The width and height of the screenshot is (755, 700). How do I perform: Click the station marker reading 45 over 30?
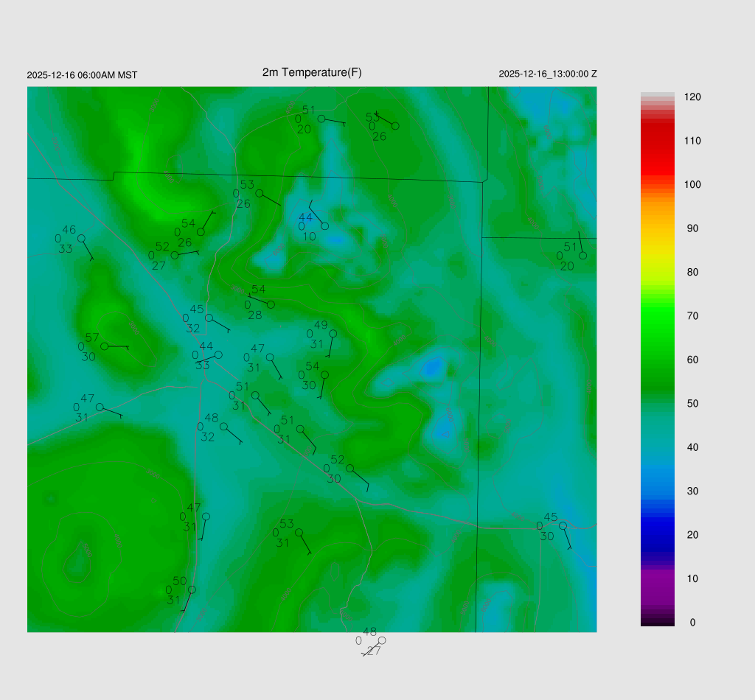coord(562,525)
